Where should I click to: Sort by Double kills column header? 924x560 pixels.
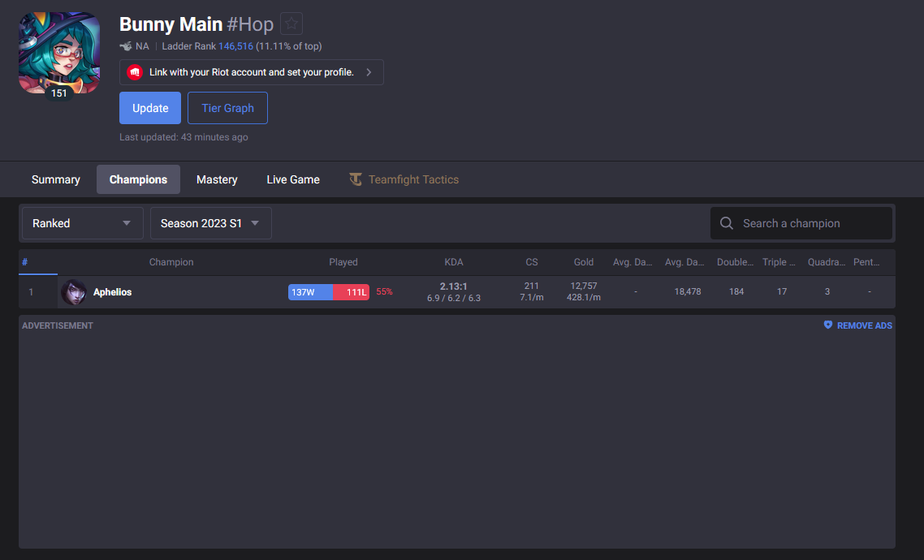(x=735, y=262)
